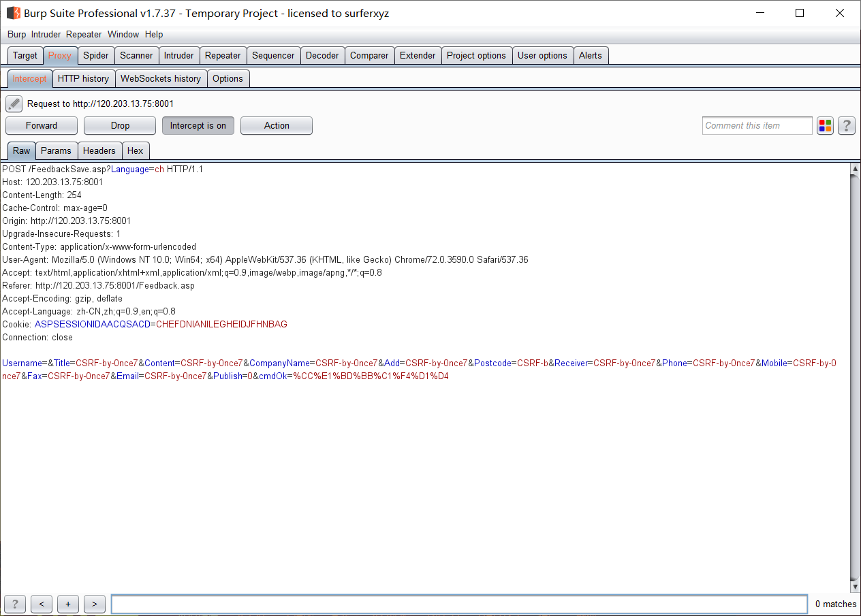
Task: Click the Connection: close header
Action: [37, 338]
